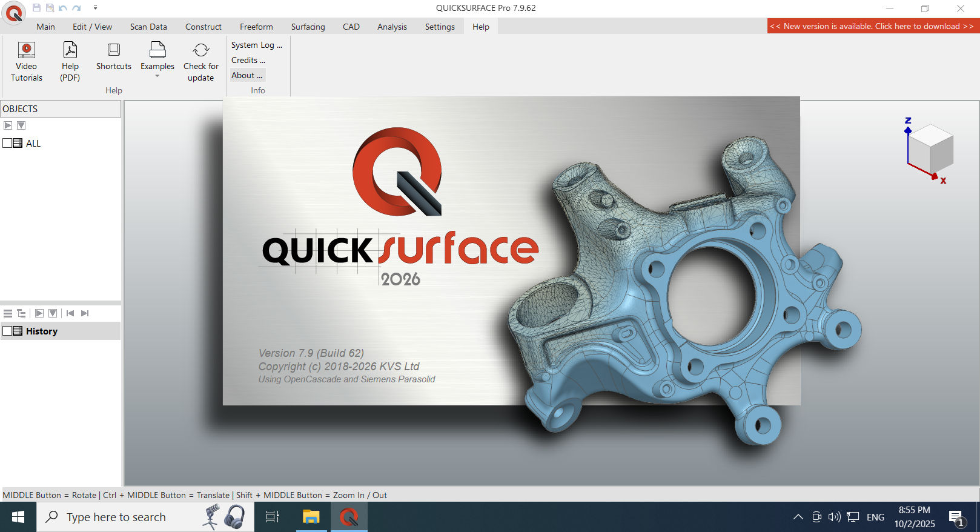980x532 pixels.
Task: Open the About dialog
Action: tap(247, 75)
